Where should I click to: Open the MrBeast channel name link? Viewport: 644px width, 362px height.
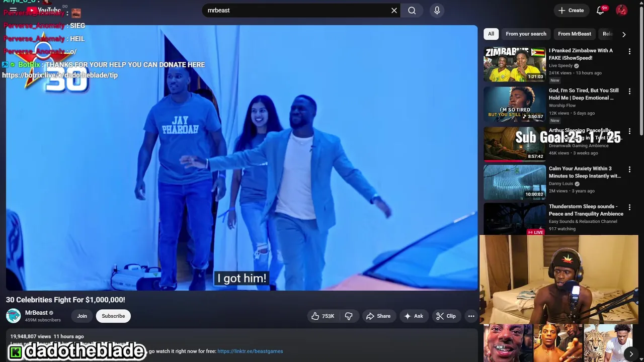click(36, 313)
